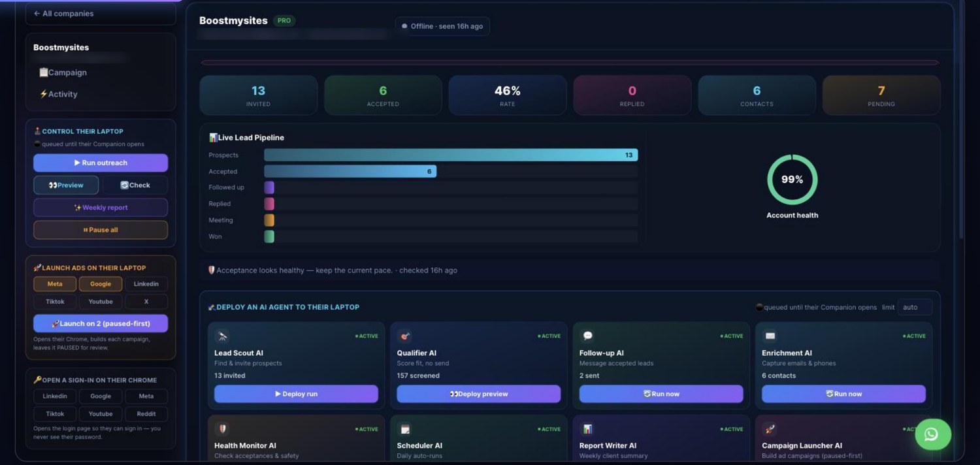Open the WhatsApp chat bubble
This screenshot has height=465, width=980.
[x=932, y=434]
